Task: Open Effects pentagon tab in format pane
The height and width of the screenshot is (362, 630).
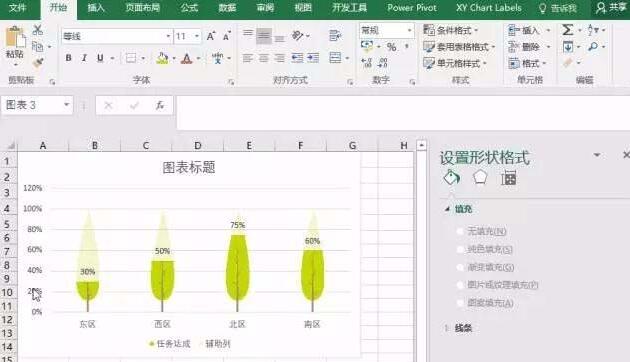Action: (480, 177)
